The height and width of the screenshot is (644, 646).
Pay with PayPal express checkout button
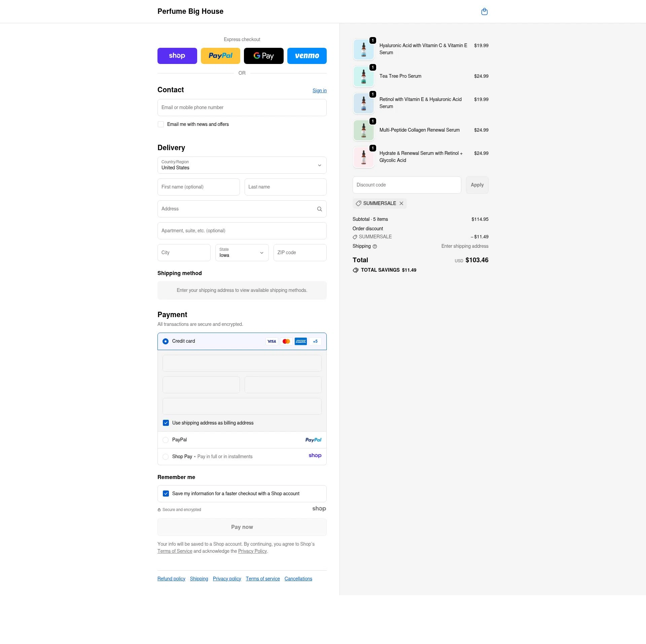[220, 56]
